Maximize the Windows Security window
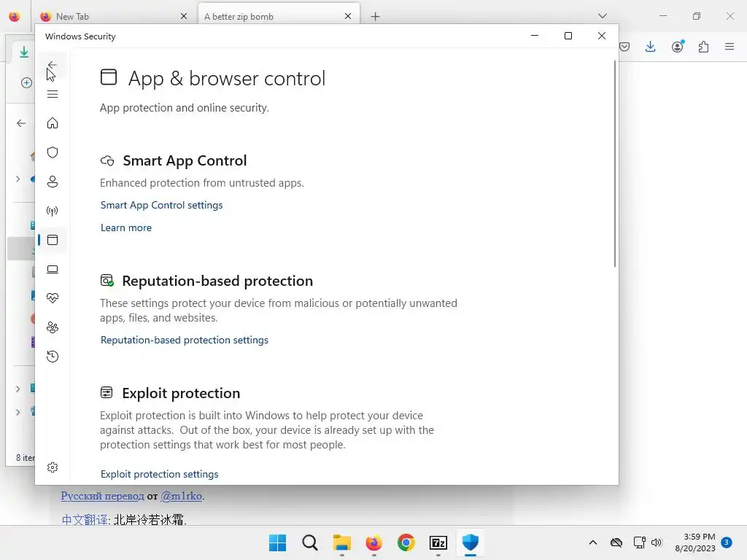The height and width of the screenshot is (560, 747). coord(568,36)
